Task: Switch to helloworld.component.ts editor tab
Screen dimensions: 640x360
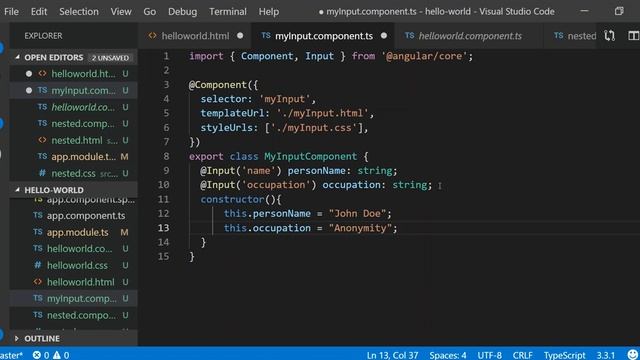Action: click(x=469, y=36)
